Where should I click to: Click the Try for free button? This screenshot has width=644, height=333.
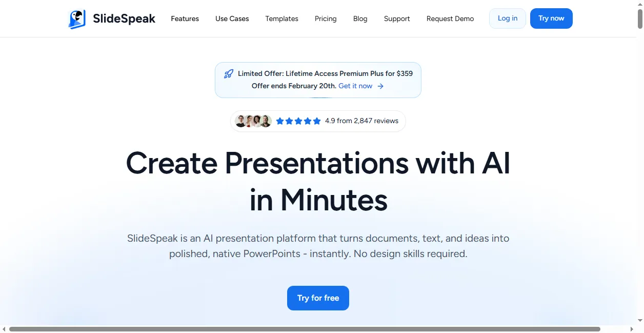click(x=318, y=298)
